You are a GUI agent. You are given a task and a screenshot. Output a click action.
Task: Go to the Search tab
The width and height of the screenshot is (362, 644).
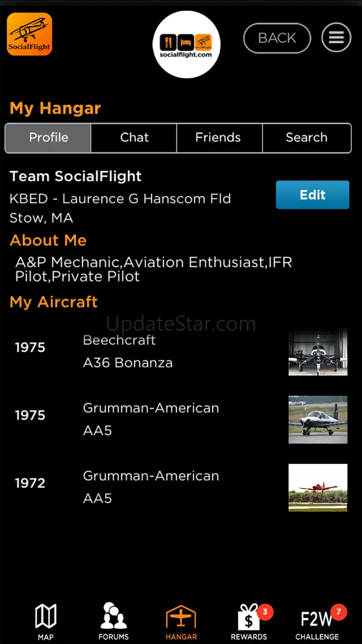click(x=306, y=138)
